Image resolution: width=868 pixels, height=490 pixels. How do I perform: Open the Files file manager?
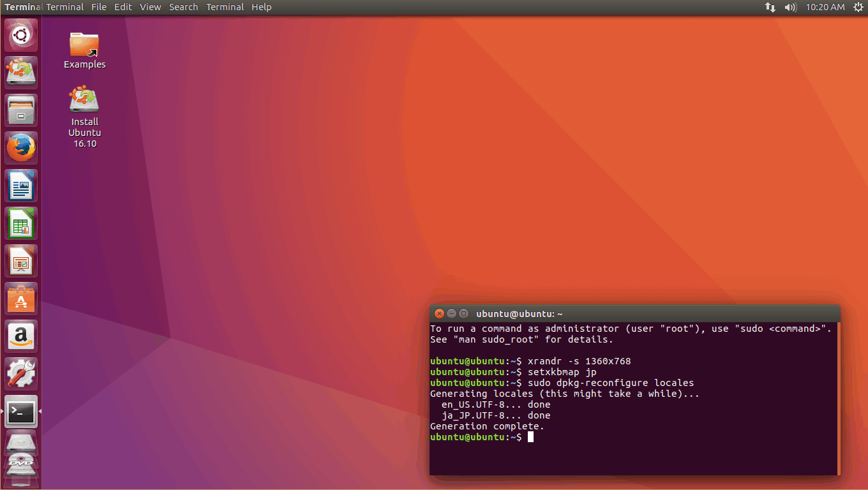point(20,110)
